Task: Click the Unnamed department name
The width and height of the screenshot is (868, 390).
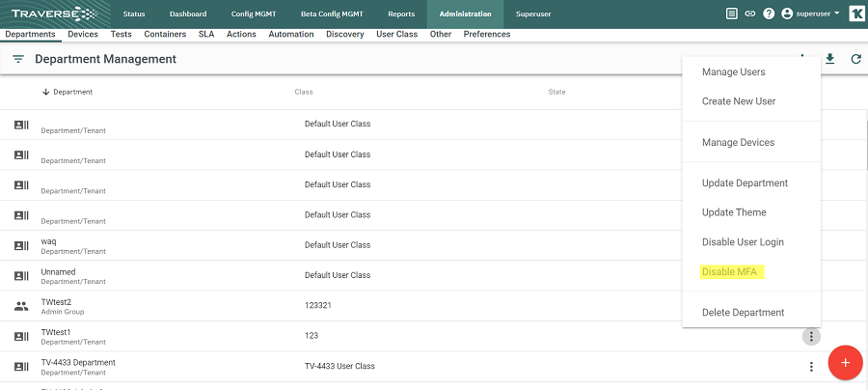Action: [x=58, y=272]
